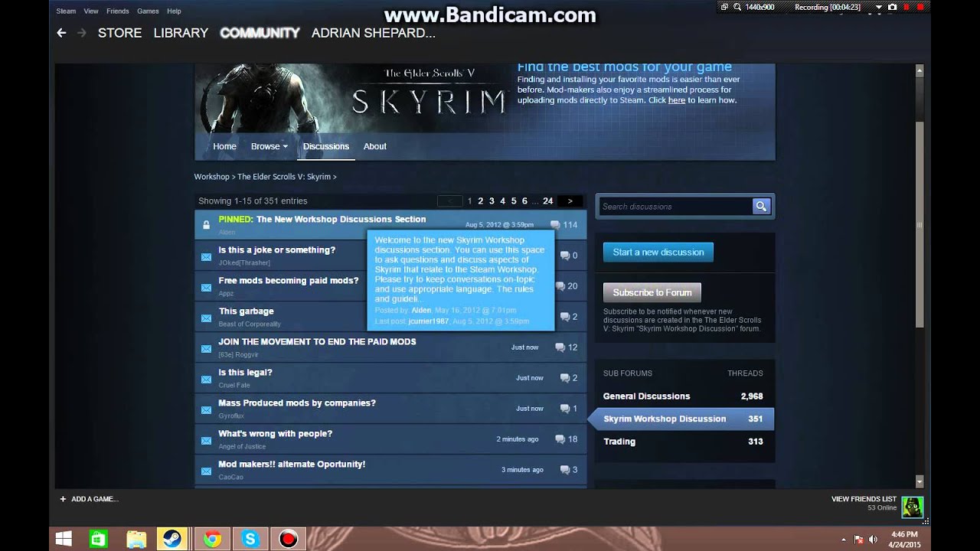Click Start a new discussion button
The width and height of the screenshot is (980, 551).
pyautogui.click(x=658, y=252)
